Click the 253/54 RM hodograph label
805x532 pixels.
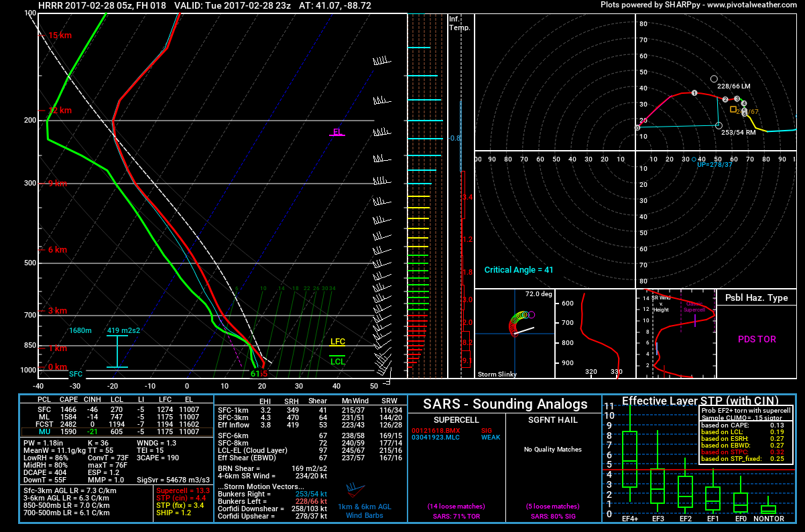pos(739,133)
